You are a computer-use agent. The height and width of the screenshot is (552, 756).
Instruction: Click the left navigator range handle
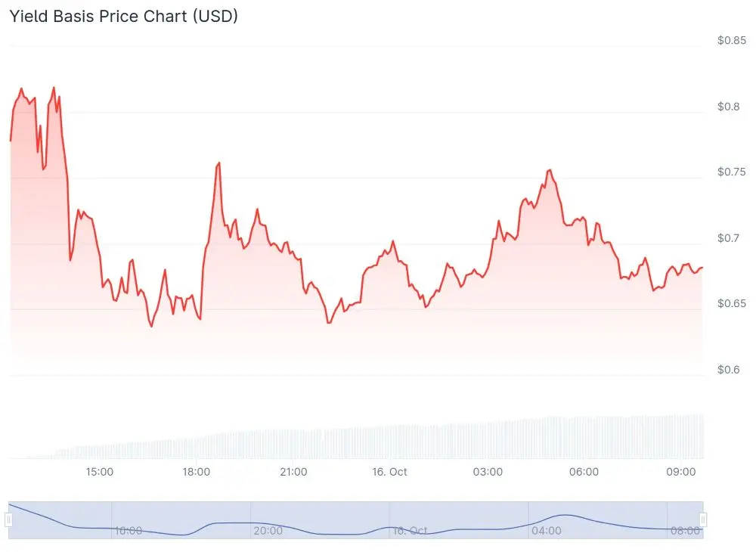click(8, 519)
